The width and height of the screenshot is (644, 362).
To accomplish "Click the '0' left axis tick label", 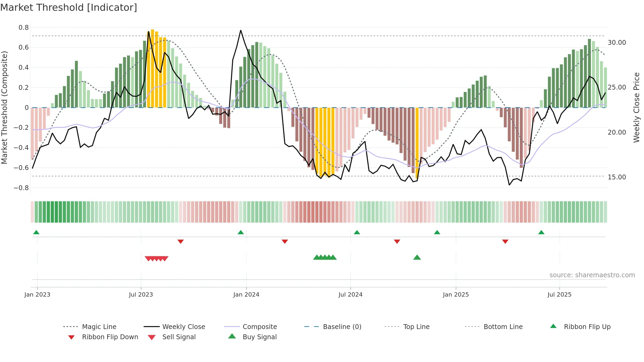I will [27, 108].
